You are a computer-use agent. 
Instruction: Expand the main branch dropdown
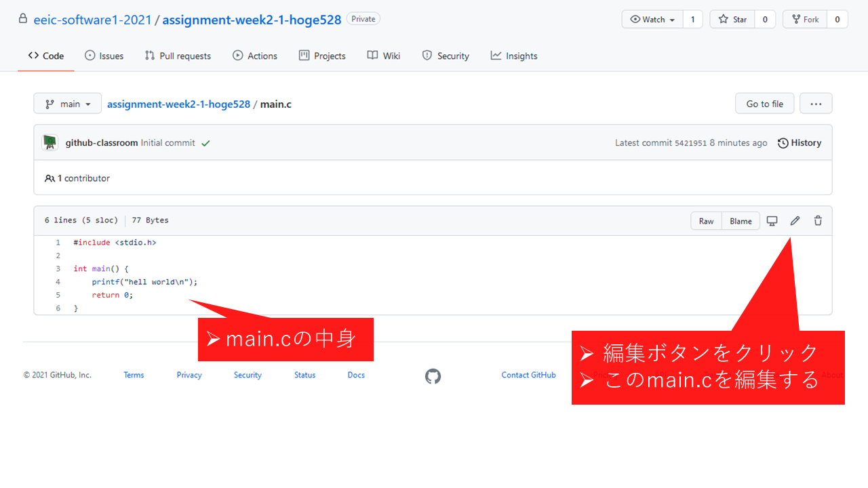(68, 104)
